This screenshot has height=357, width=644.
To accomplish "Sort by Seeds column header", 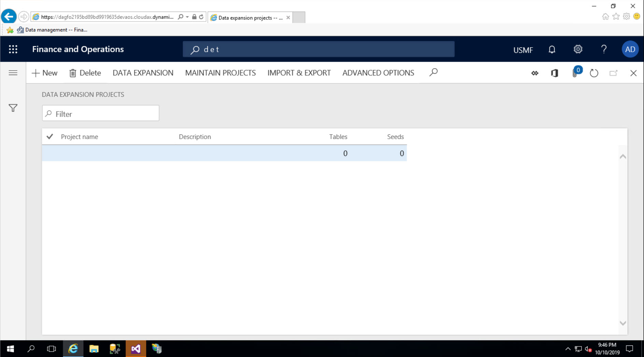I will [x=395, y=137].
